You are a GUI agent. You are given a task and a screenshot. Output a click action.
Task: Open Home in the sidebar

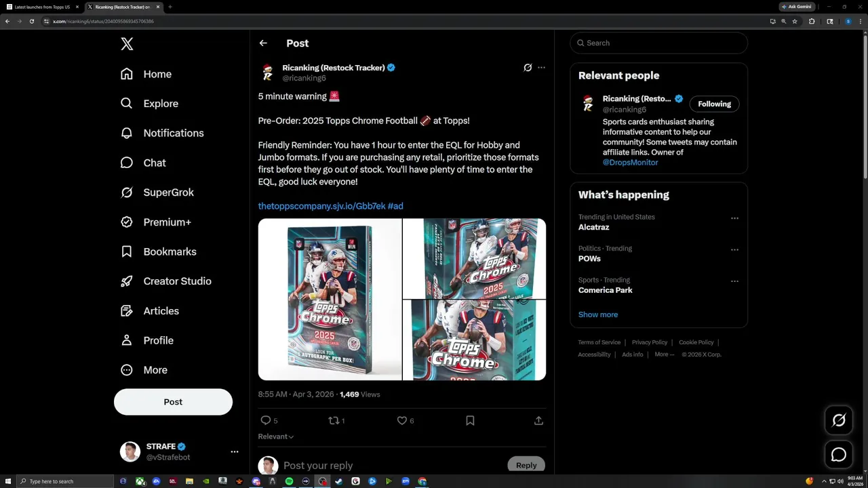(x=146, y=74)
